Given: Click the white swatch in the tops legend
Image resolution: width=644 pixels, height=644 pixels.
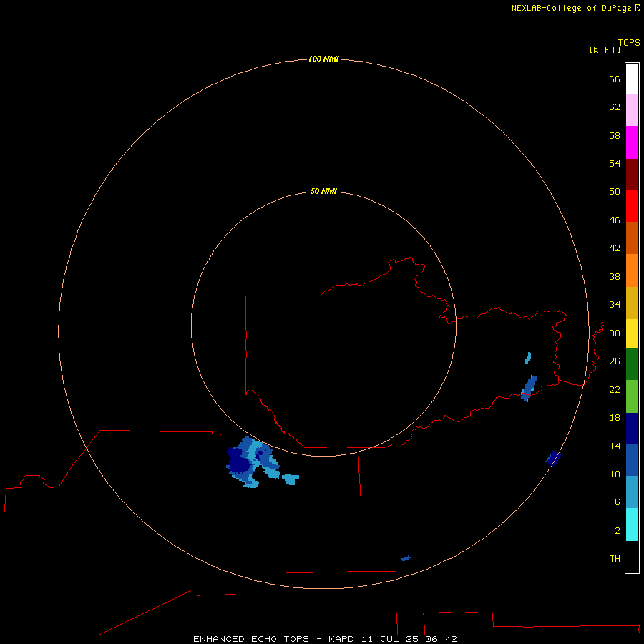Looking at the screenshot, I should [632, 79].
